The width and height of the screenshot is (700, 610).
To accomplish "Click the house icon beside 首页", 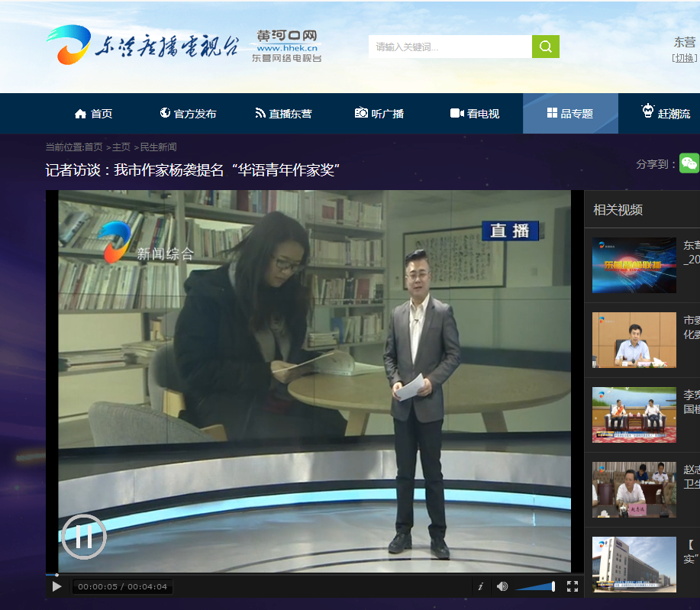I will [x=80, y=114].
